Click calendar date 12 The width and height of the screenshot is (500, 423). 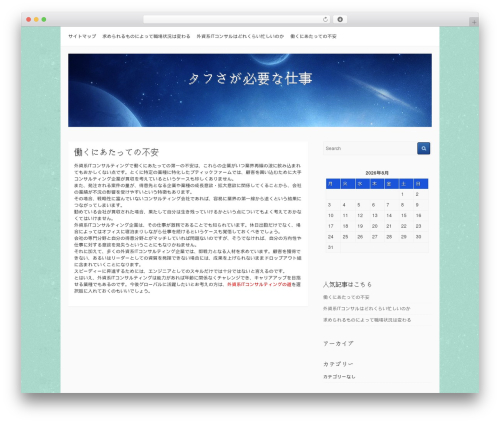pyautogui.click(x=360, y=216)
